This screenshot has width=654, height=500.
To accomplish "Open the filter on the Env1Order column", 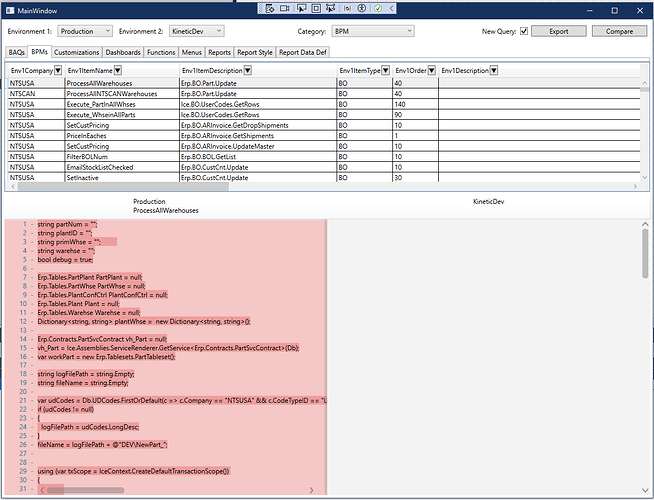I will click(x=432, y=70).
